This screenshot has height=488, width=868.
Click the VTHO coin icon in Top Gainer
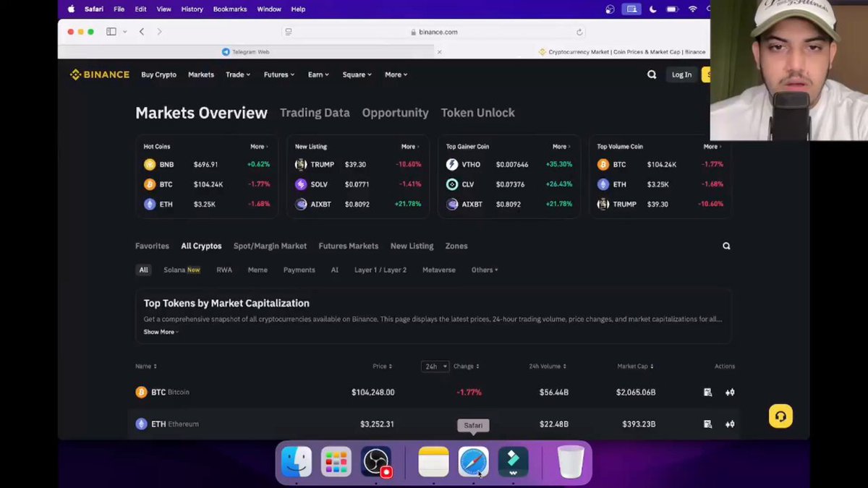coord(452,165)
